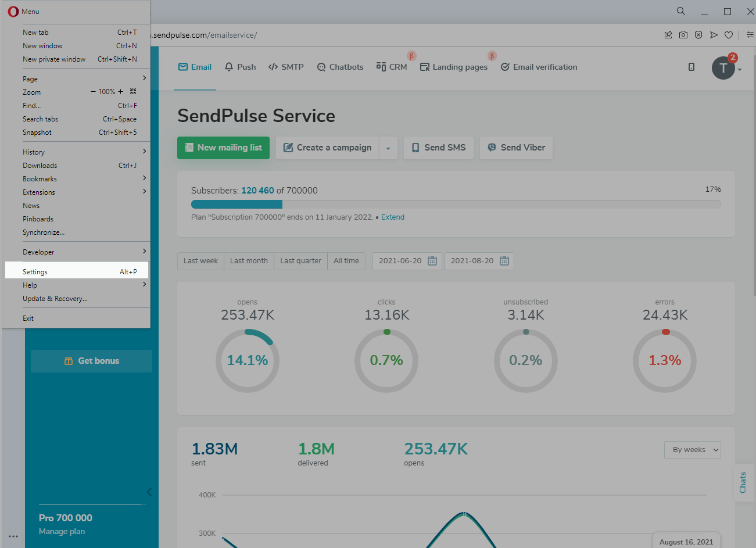Screen dimensions: 756x548
Task: Switch to the Chatbots tab
Action: pyautogui.click(x=340, y=67)
